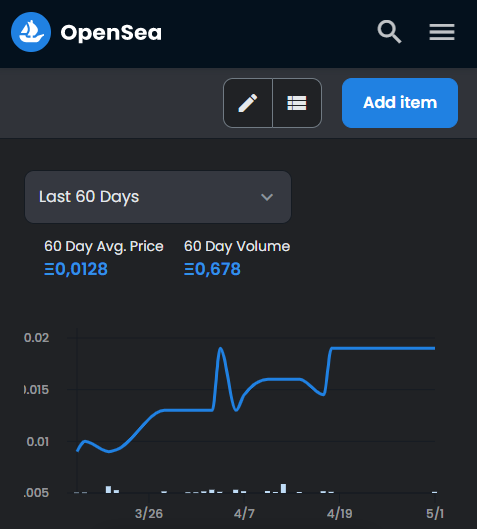477x529 pixels.
Task: Click the list view icon button
Action: tap(297, 103)
